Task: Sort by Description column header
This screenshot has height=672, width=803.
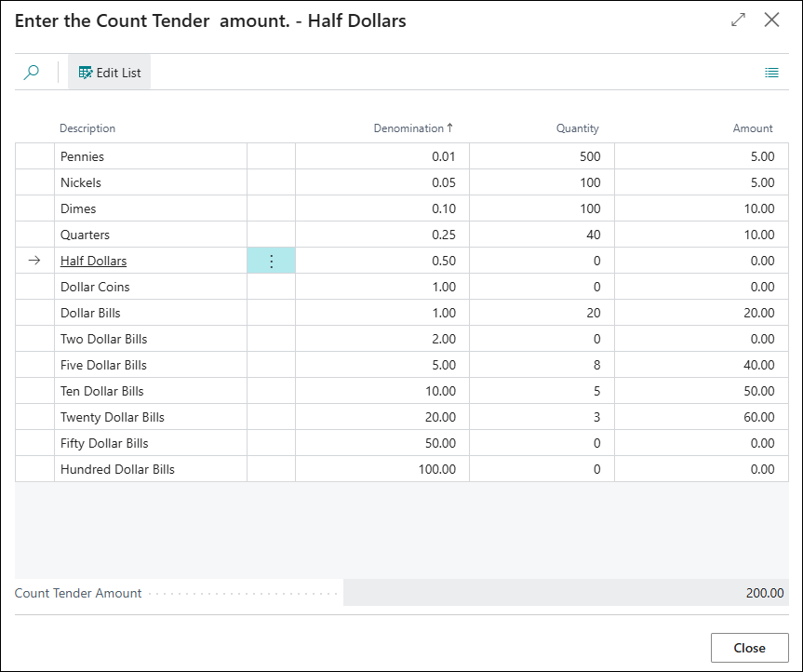Action: [87, 128]
